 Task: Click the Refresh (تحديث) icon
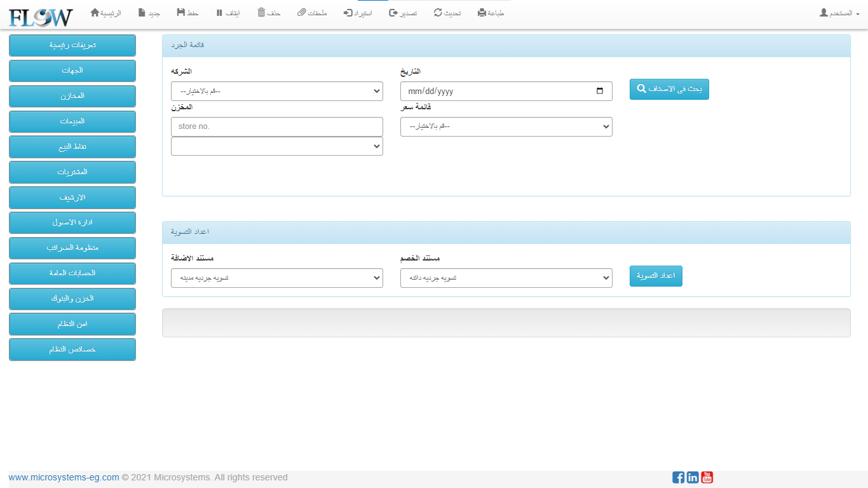pos(438,13)
